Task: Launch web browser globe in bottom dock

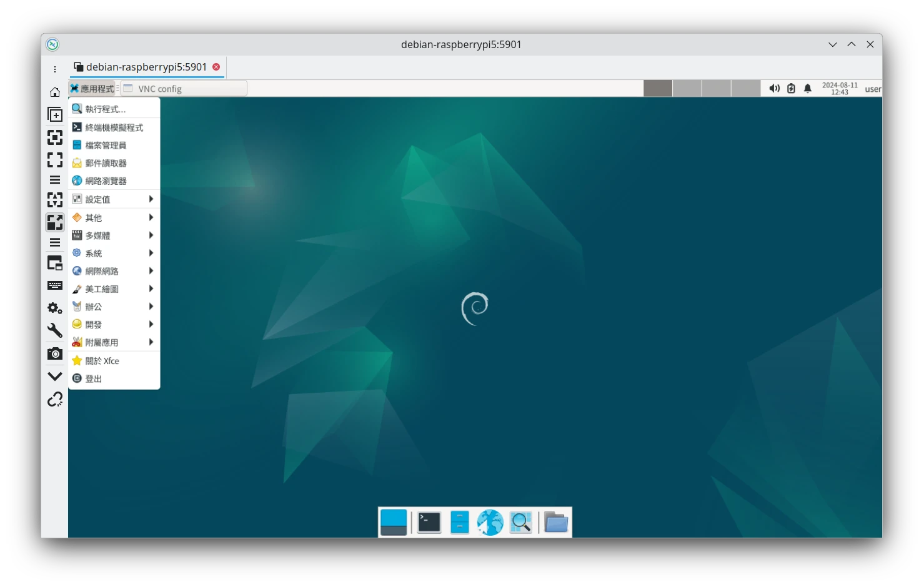Action: [x=490, y=523]
